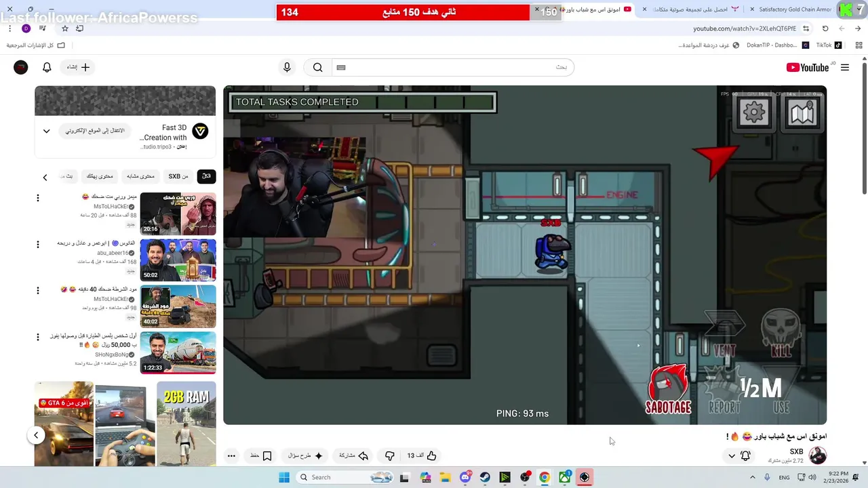This screenshot has width=868, height=488.
Task: Start a voice search with the microphone
Action: click(x=287, y=67)
